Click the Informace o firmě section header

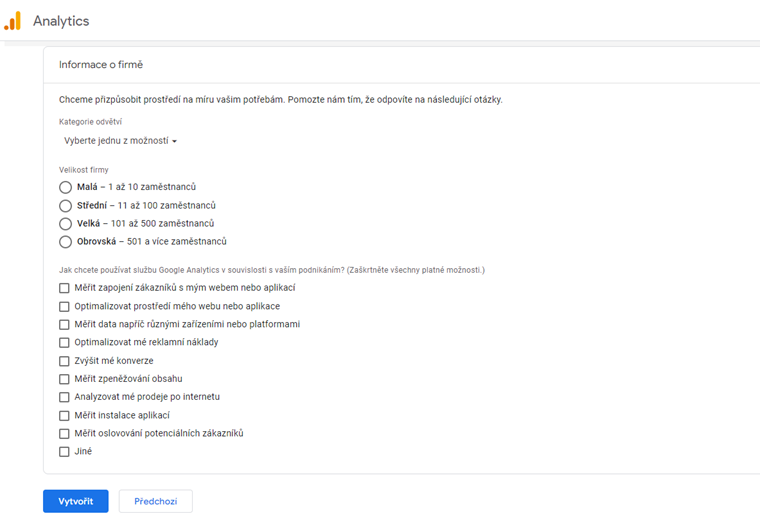coord(101,65)
